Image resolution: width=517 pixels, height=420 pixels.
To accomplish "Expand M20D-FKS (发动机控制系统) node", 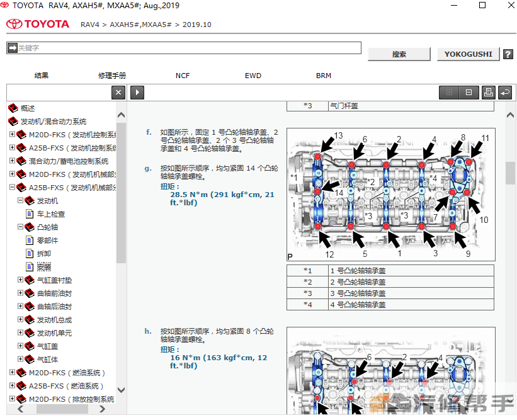I will [12, 134].
